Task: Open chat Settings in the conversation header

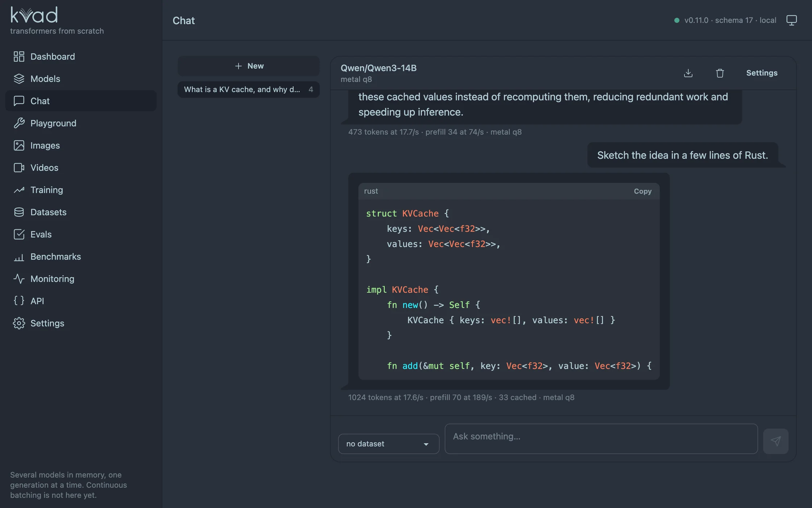Action: click(x=762, y=73)
